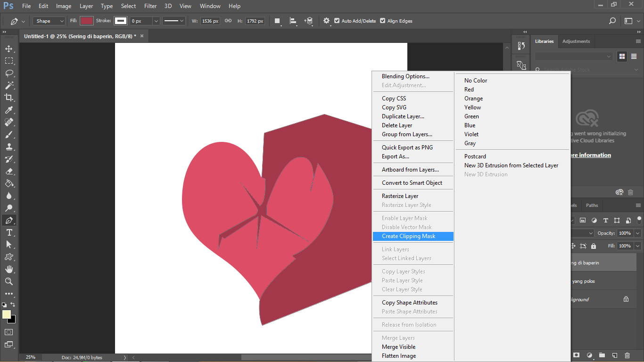Screen dimensions: 644x362
Task: Open the Hand tool
Action: click(x=8, y=269)
